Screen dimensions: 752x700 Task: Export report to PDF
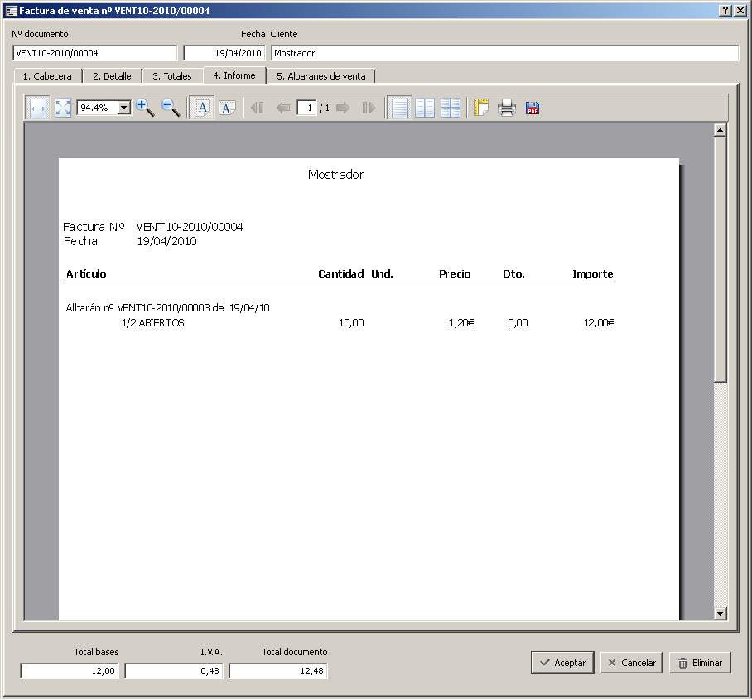tap(533, 108)
